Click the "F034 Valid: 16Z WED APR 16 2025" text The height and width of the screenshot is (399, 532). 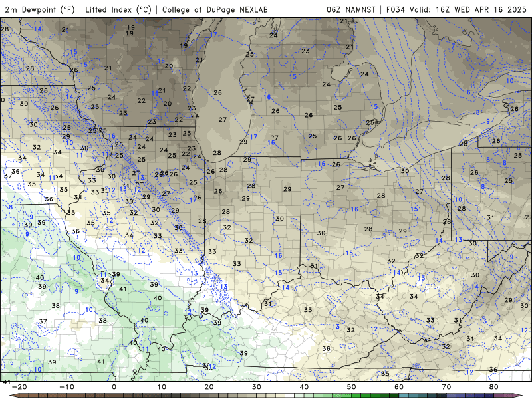pos(456,9)
